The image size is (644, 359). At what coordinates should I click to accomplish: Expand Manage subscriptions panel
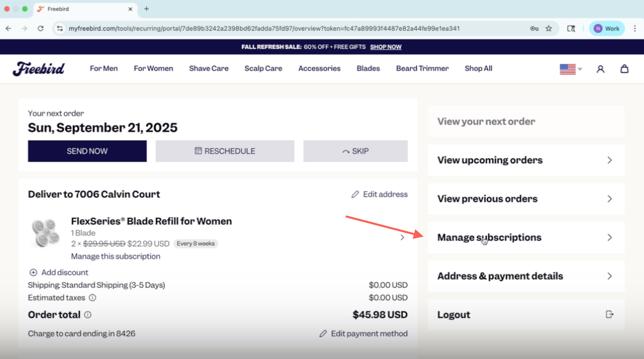[526, 237]
